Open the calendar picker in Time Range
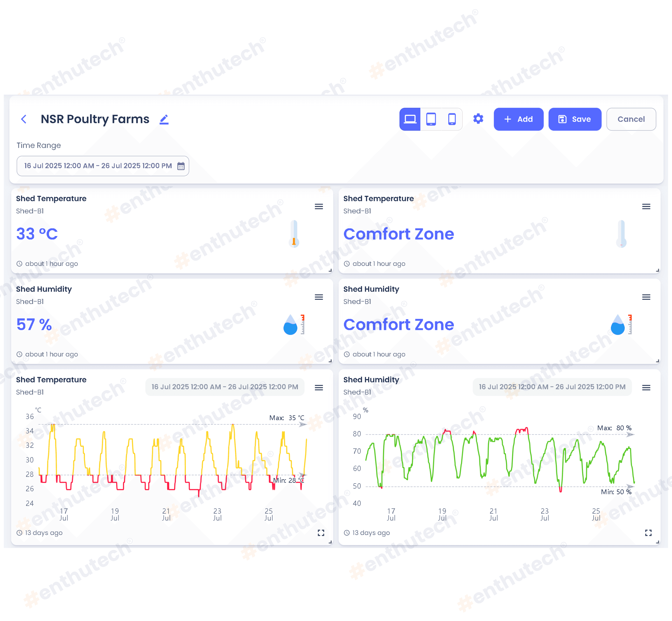 tap(181, 166)
